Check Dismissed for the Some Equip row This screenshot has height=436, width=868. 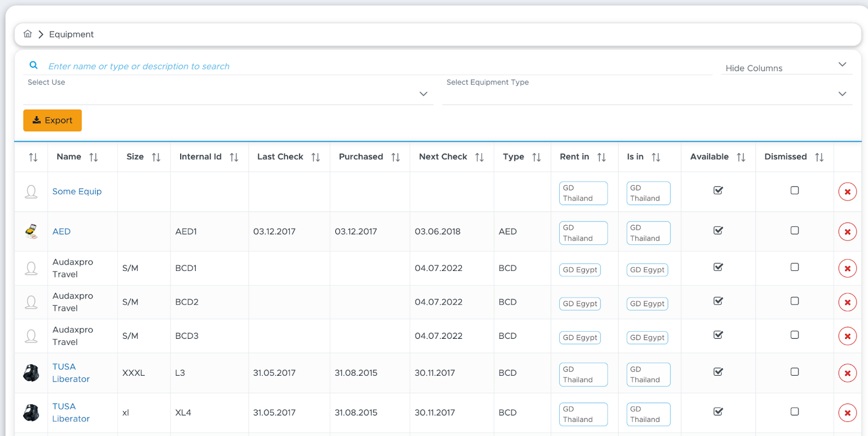(795, 191)
